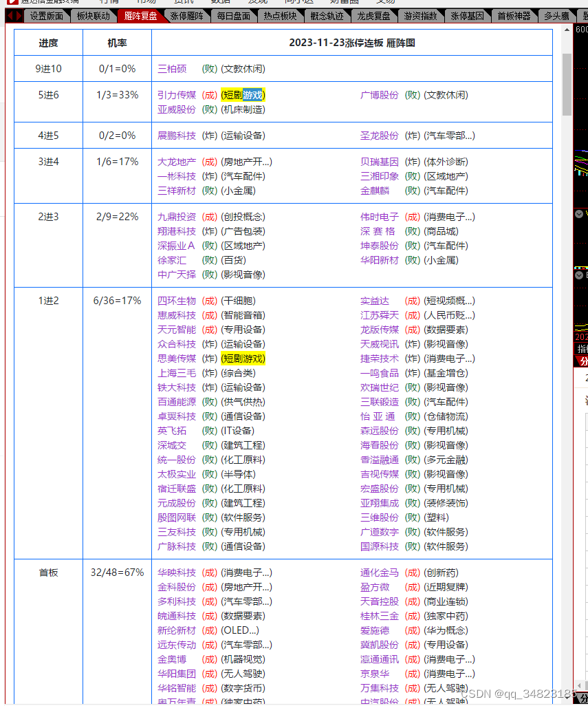Open stock link 伟时电子
Image resolution: width=588 pixels, height=706 pixels.
click(379, 217)
